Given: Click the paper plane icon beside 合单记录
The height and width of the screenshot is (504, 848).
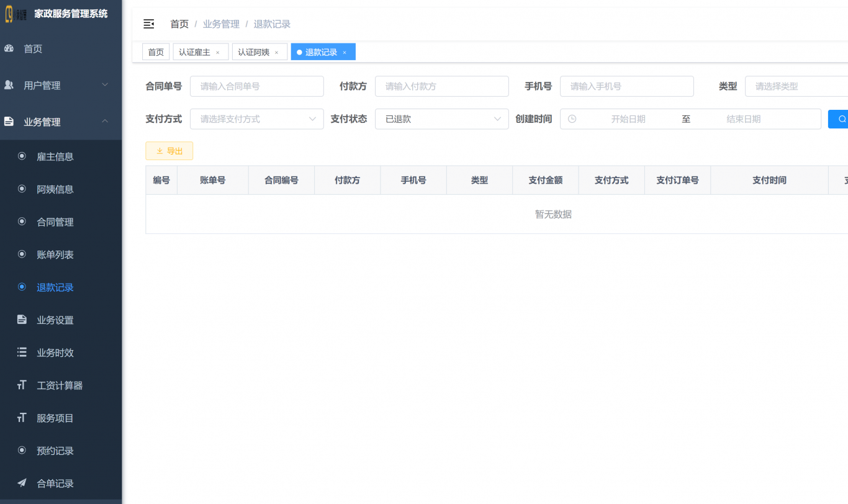Looking at the screenshot, I should 22,483.
